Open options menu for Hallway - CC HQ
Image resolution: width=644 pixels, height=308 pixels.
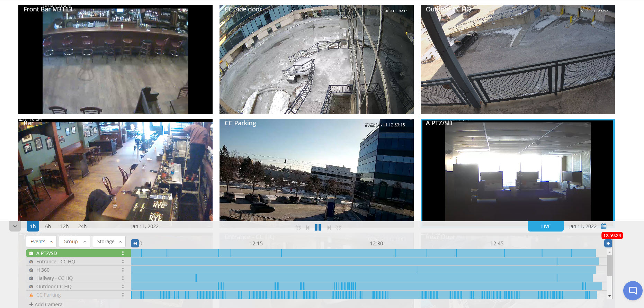coord(123,278)
